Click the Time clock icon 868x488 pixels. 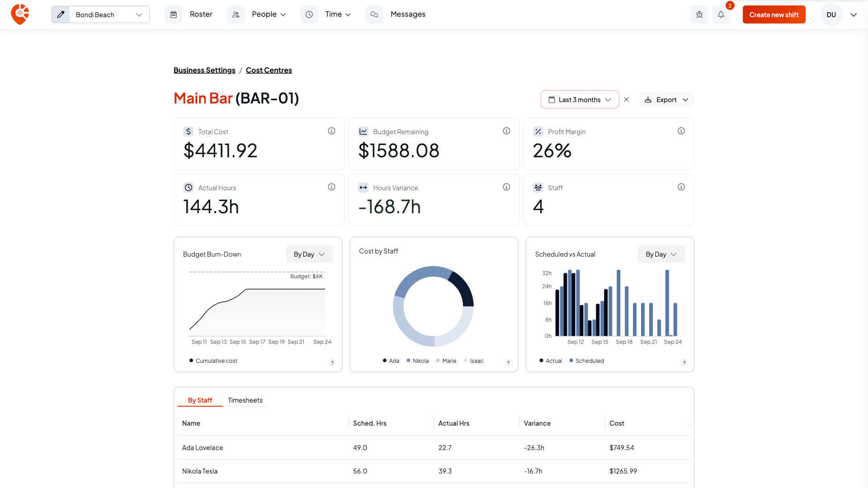coord(309,14)
